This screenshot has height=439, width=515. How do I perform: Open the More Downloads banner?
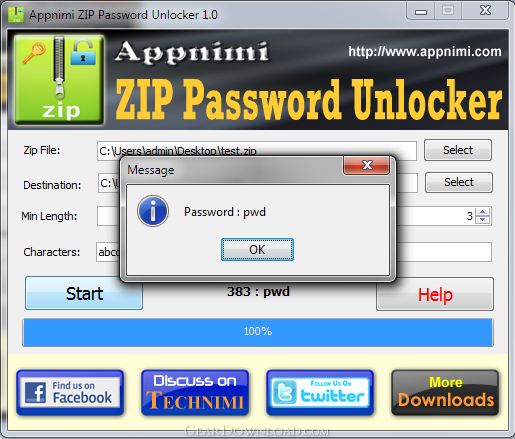pyautogui.click(x=445, y=393)
